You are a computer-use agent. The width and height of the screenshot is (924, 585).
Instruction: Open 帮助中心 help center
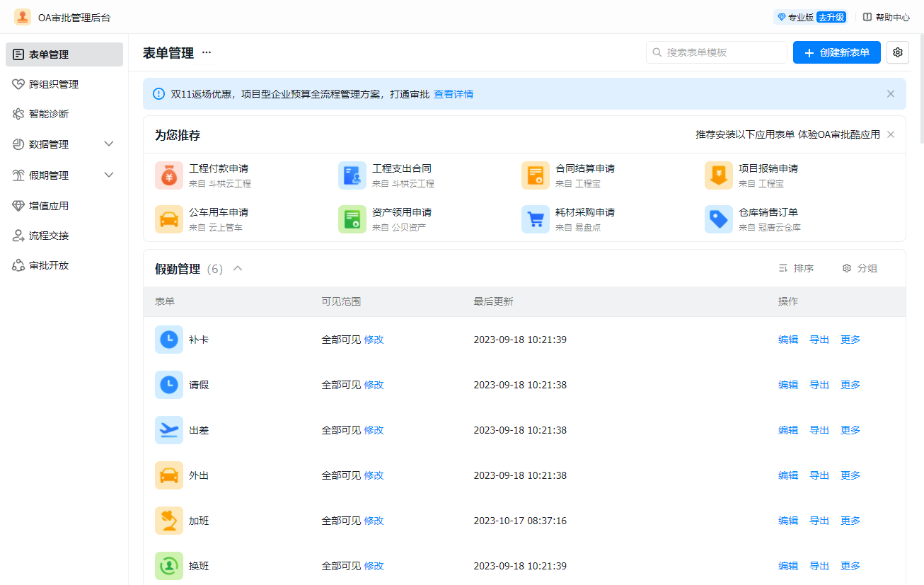(887, 17)
